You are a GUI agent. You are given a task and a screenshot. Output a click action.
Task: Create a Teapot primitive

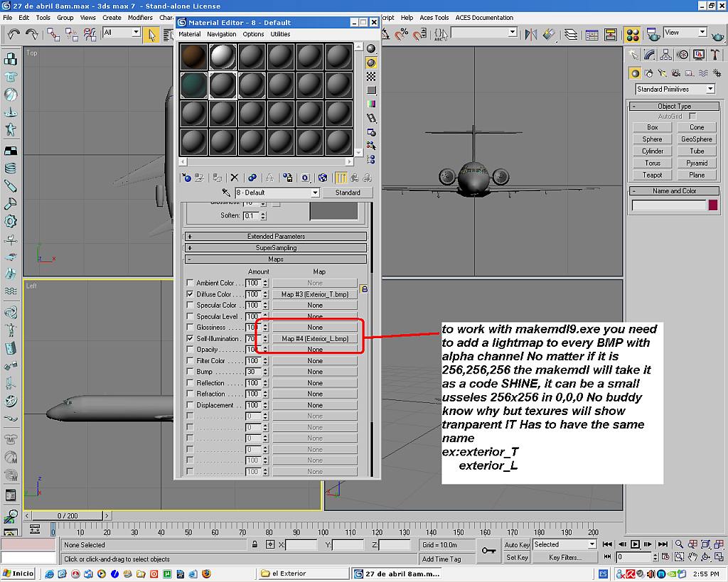pos(652,175)
